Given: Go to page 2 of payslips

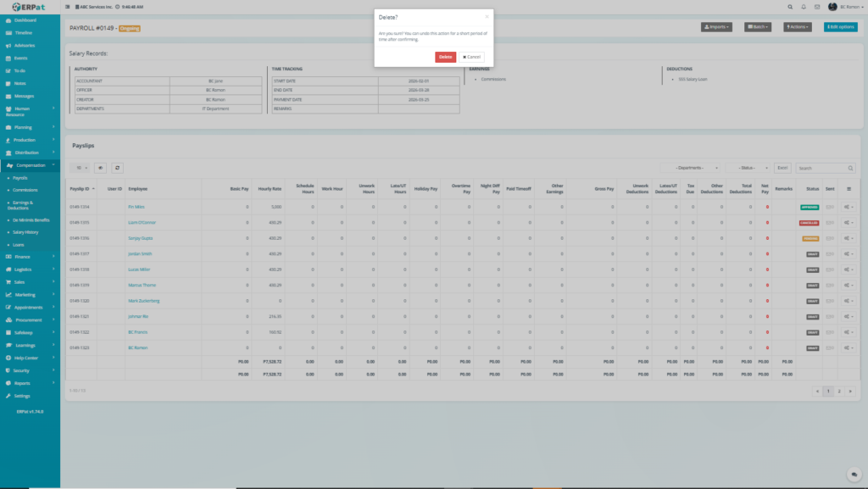Looking at the screenshot, I should (839, 392).
